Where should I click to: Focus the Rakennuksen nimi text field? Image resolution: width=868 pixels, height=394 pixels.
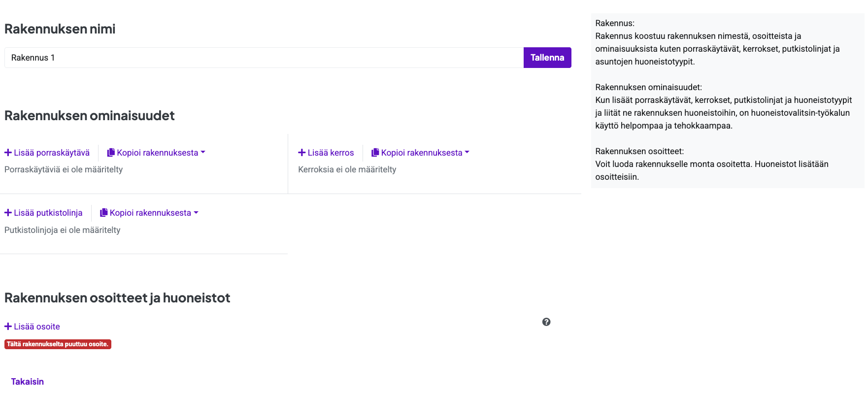pyautogui.click(x=264, y=58)
